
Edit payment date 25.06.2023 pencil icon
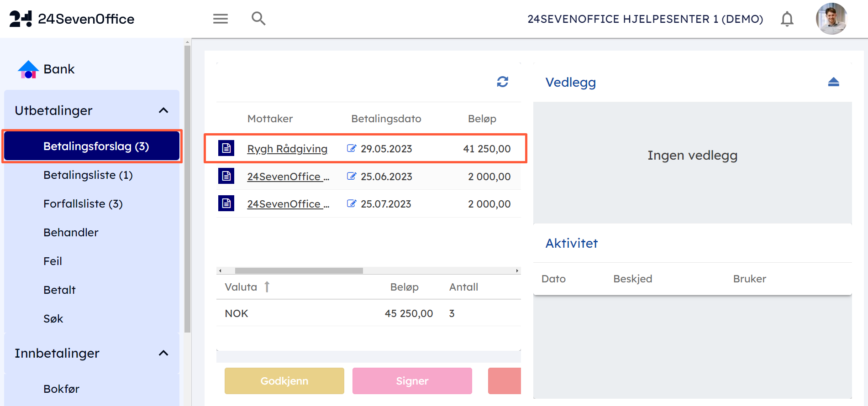pyautogui.click(x=351, y=176)
